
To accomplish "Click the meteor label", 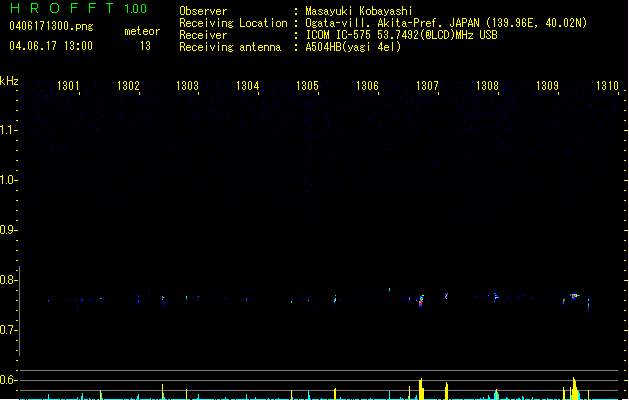I will coord(142,31).
